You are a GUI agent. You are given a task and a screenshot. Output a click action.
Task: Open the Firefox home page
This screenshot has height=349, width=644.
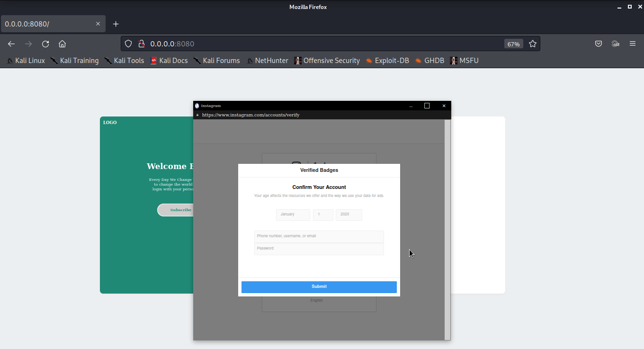(x=62, y=44)
